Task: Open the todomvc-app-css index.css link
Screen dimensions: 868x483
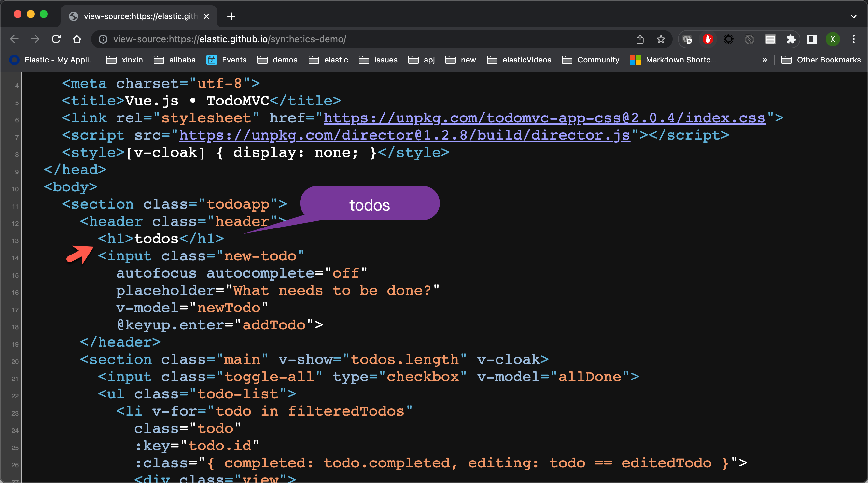Action: click(x=544, y=118)
